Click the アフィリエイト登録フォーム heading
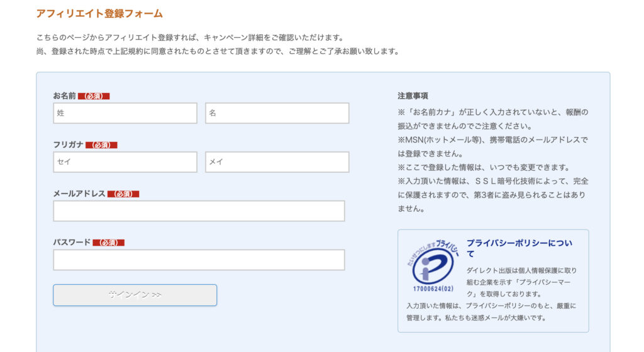The height and width of the screenshot is (352, 644). [99, 14]
